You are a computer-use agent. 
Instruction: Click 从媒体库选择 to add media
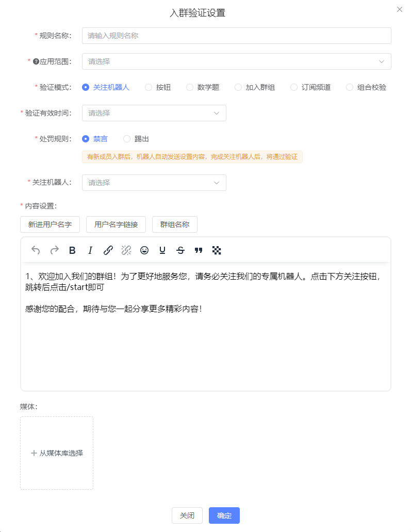click(x=57, y=453)
